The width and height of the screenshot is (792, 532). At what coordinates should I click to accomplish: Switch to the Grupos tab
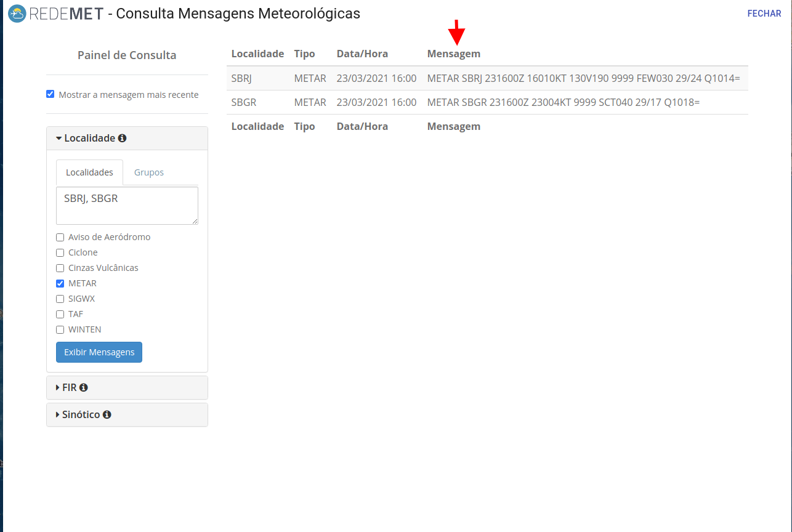pos(148,172)
